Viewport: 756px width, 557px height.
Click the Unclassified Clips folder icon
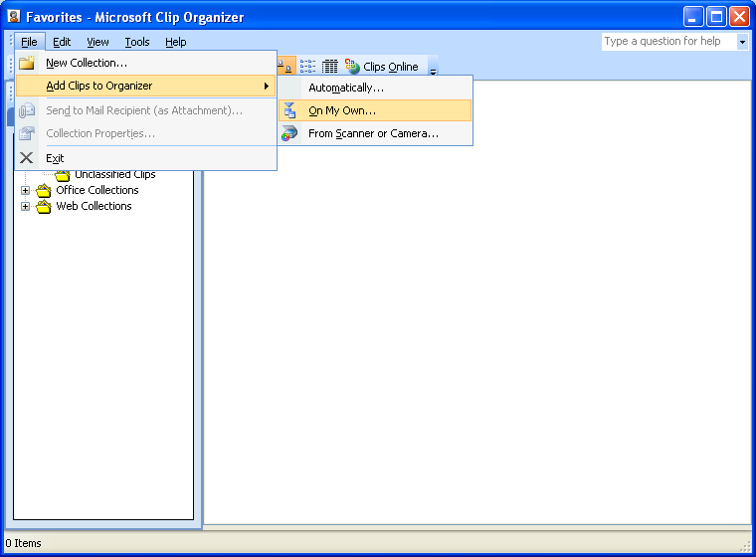(x=63, y=175)
